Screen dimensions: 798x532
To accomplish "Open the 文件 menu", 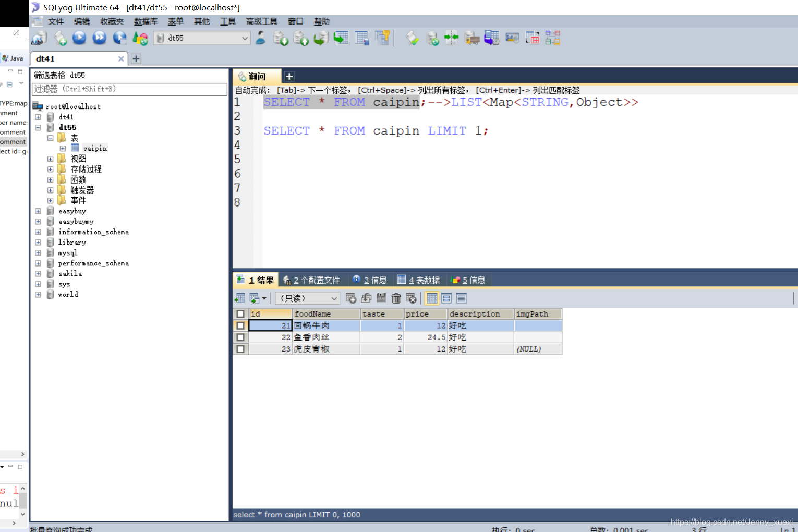I will tap(56, 21).
